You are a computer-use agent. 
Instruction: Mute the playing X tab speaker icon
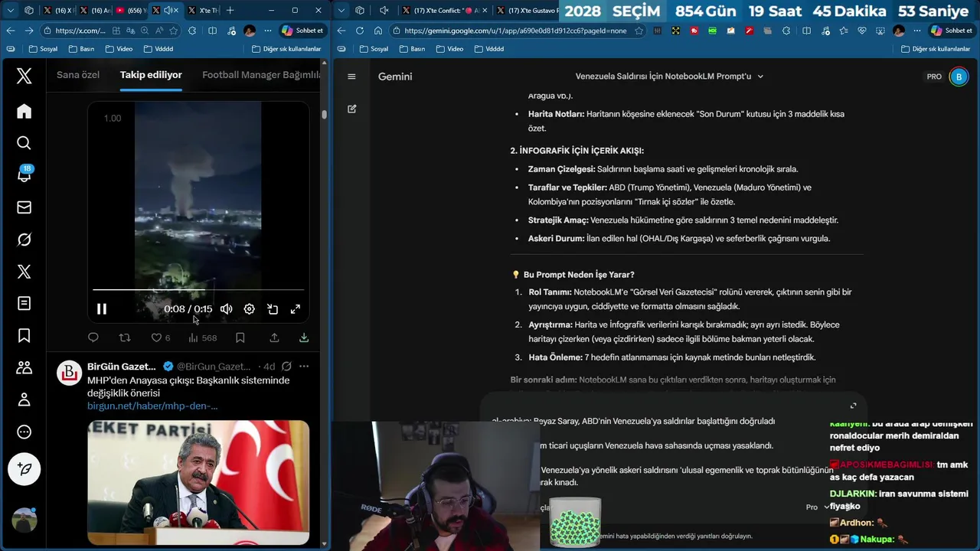[x=168, y=10]
